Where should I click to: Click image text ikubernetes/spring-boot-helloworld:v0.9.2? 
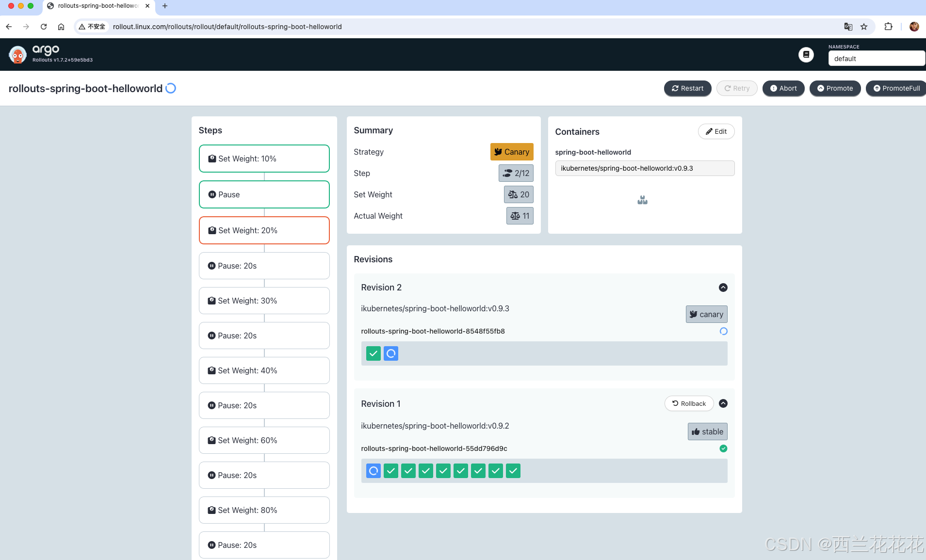[x=435, y=426]
